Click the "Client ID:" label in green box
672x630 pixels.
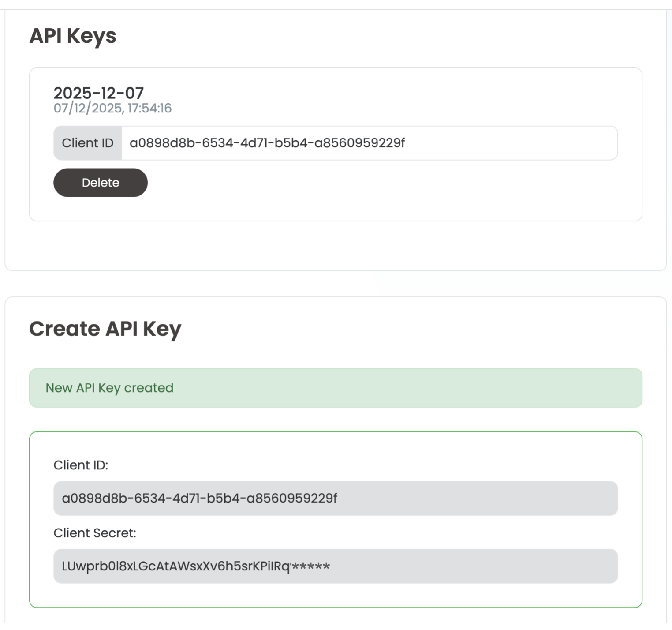[x=81, y=465]
